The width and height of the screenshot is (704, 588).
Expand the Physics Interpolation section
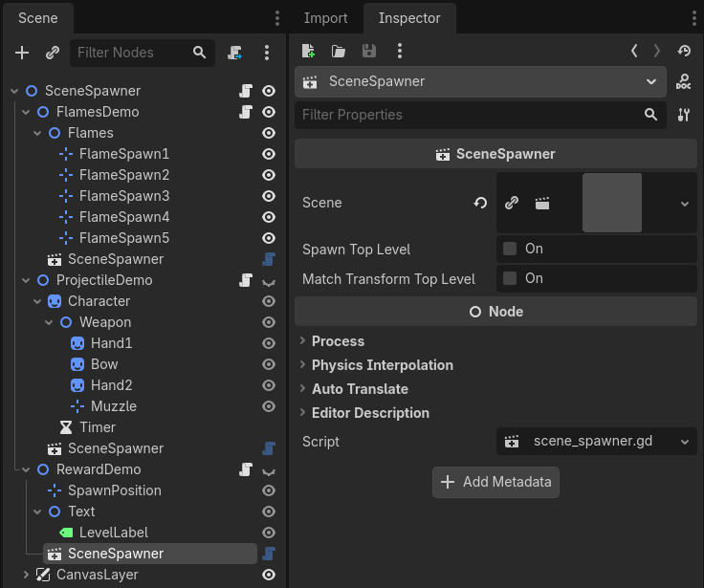[x=382, y=365]
